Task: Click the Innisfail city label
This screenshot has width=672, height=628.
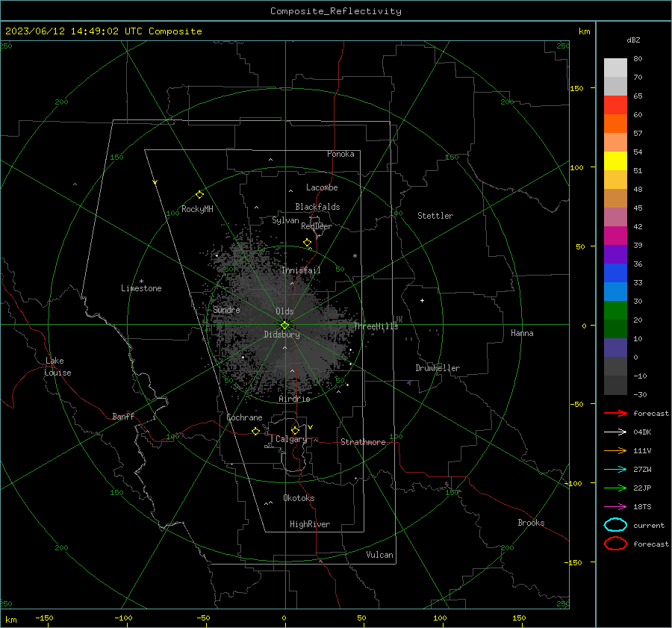Action: pyautogui.click(x=301, y=270)
